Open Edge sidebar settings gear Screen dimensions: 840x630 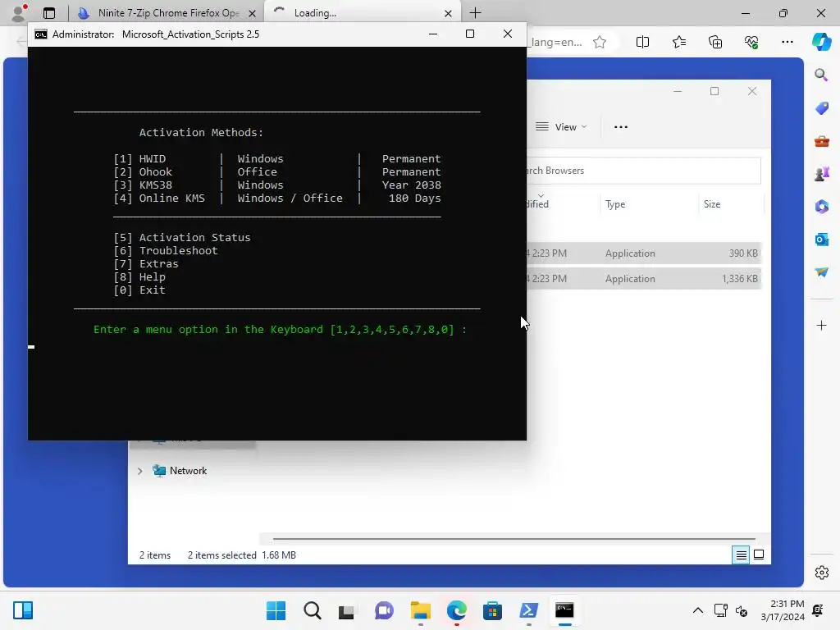[x=821, y=573]
